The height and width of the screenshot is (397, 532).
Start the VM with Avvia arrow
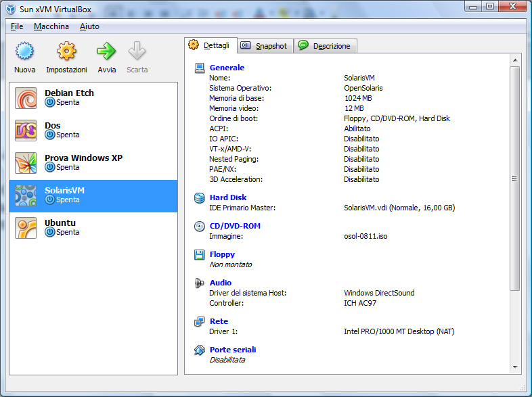106,51
